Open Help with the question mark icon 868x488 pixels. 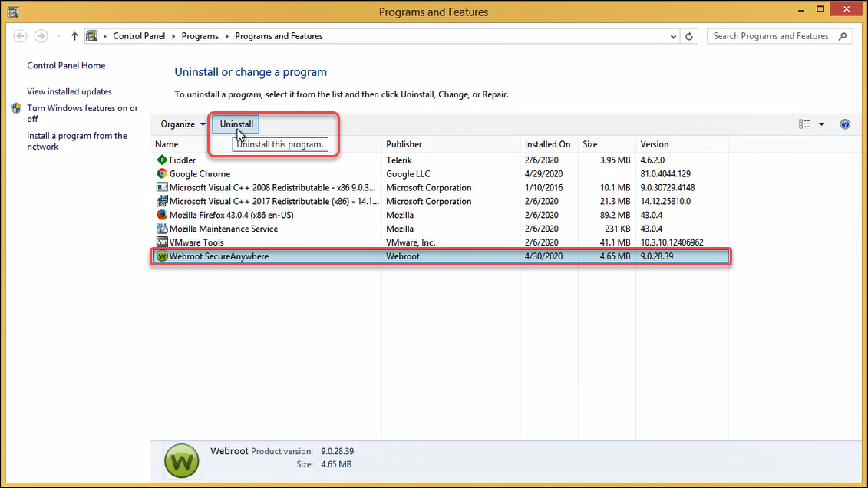pyautogui.click(x=845, y=124)
